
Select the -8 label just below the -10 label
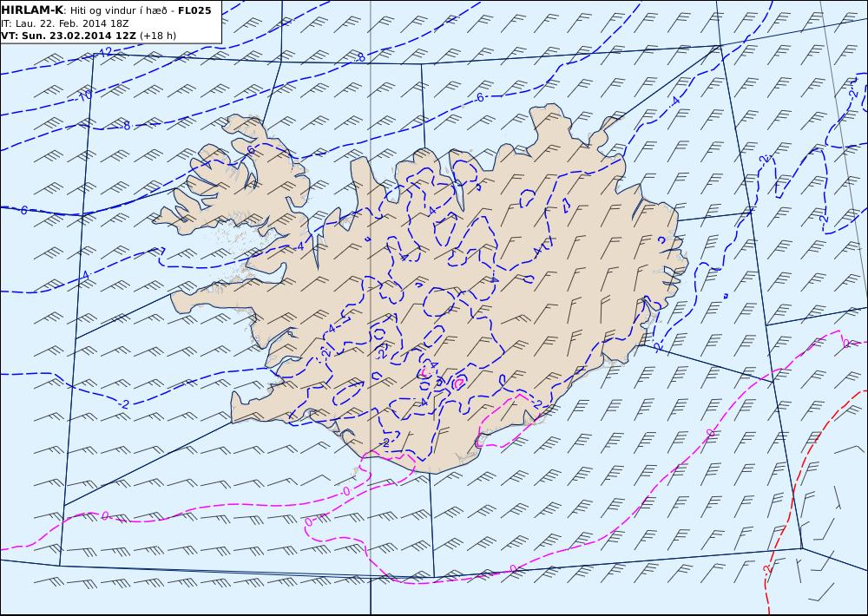tap(126, 126)
